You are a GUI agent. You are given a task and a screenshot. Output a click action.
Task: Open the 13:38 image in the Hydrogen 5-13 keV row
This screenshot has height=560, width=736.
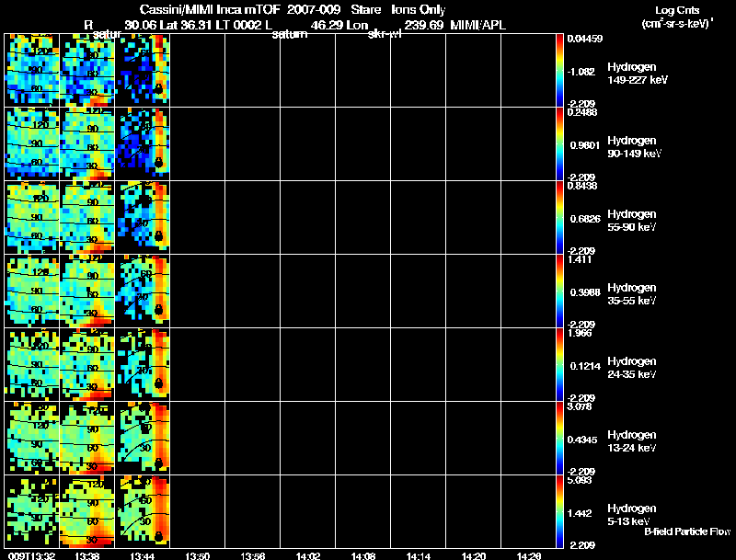[x=87, y=511]
